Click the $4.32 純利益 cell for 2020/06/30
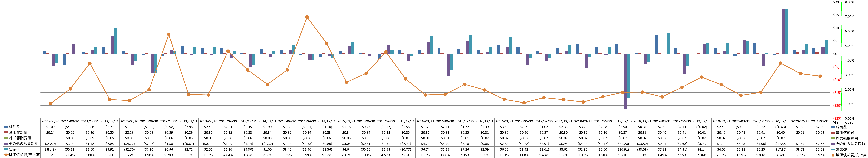868x158 pixels. click(760, 127)
